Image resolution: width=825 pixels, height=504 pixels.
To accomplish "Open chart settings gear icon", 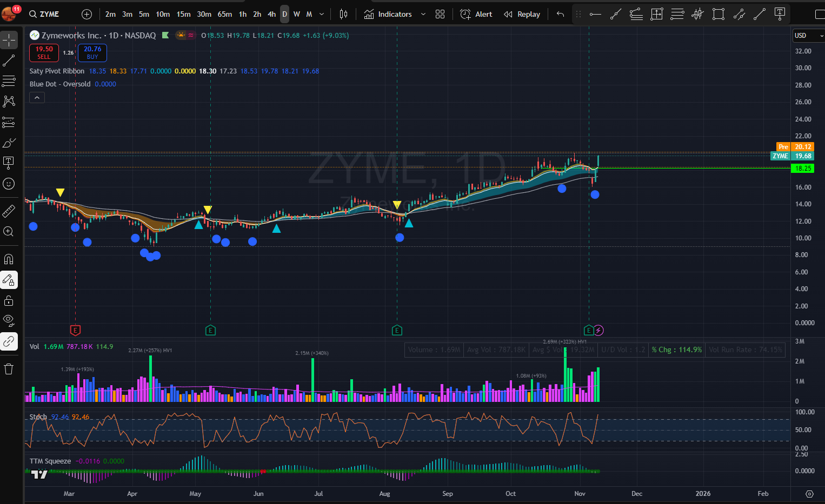I will (809, 494).
